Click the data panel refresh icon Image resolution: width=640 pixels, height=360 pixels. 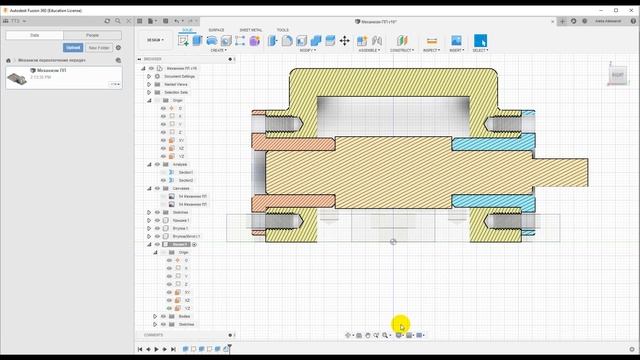tap(107, 21)
